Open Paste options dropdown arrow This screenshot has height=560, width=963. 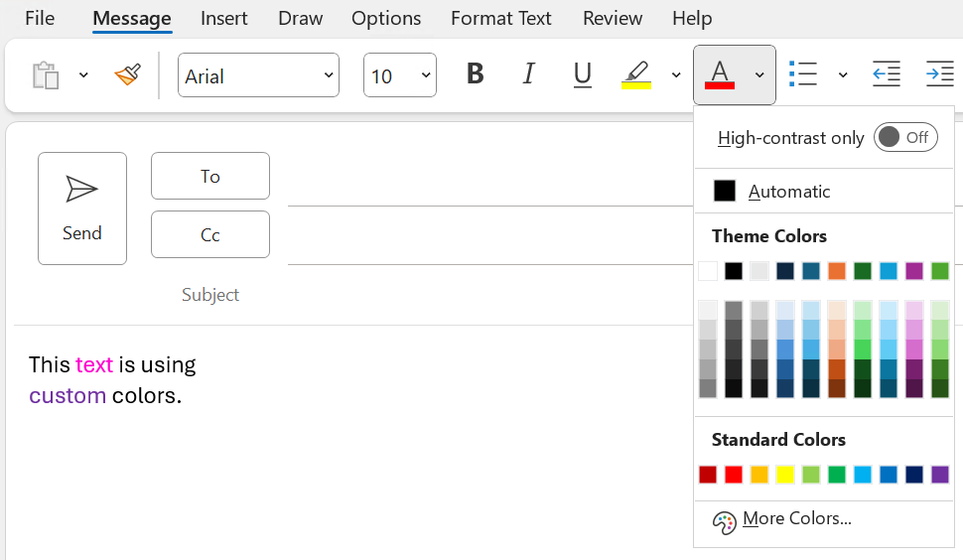click(83, 74)
